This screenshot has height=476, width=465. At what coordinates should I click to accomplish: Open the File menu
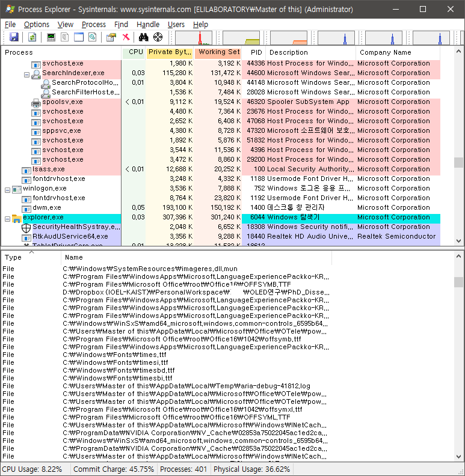10,24
